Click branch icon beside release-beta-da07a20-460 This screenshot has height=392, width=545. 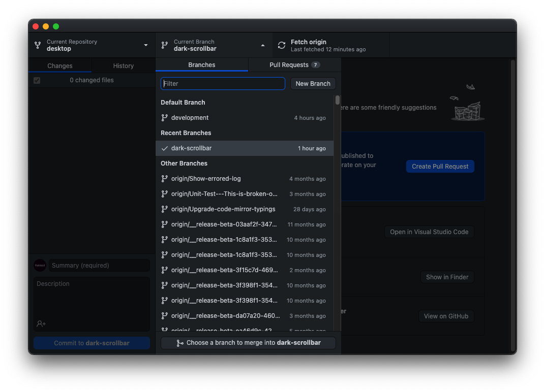coord(164,316)
